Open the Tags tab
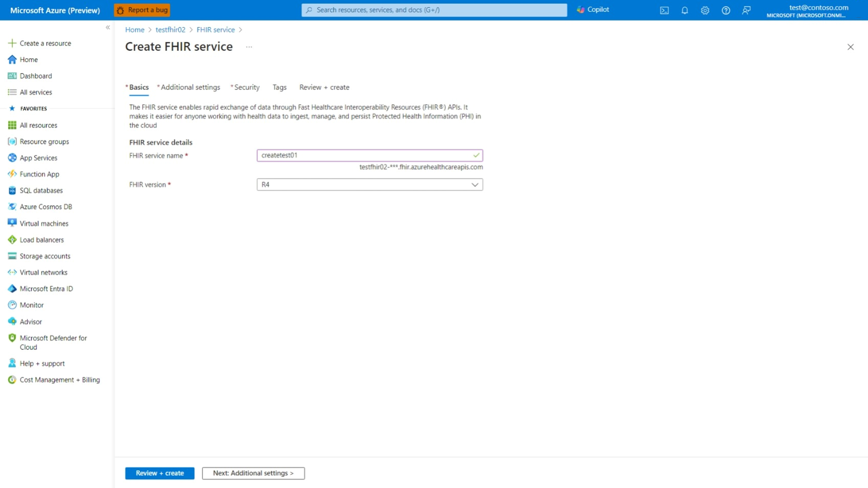The image size is (868, 488). [279, 87]
